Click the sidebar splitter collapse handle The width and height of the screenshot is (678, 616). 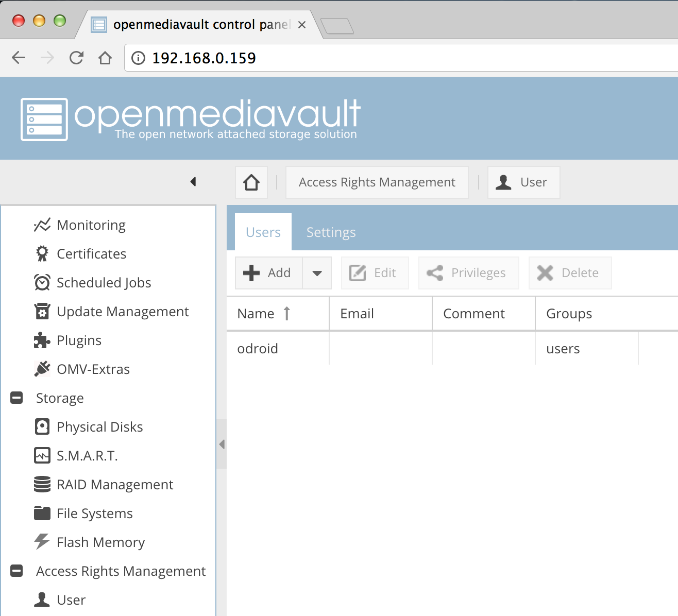222,444
